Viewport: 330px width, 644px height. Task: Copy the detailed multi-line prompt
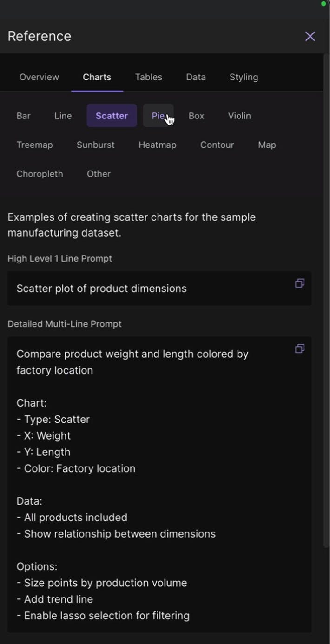(x=300, y=348)
